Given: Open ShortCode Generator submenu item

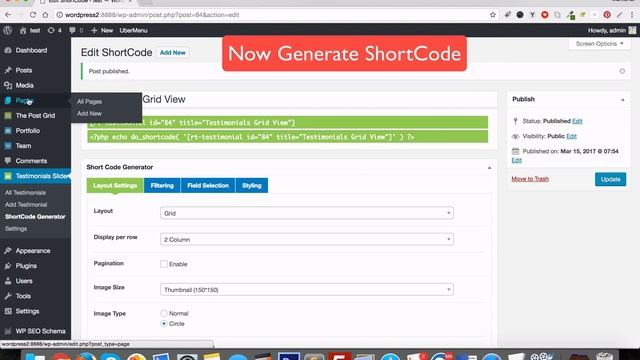Looking at the screenshot, I should tap(35, 217).
